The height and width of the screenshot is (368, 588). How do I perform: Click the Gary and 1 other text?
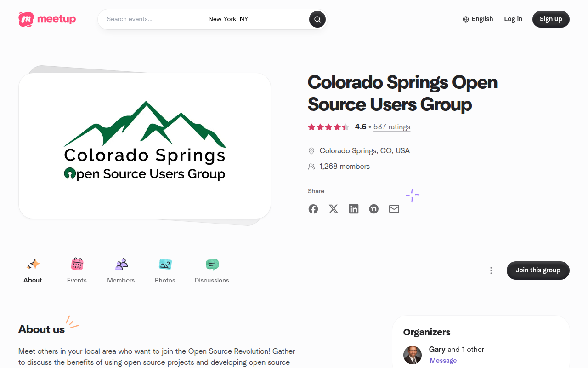pos(457,350)
